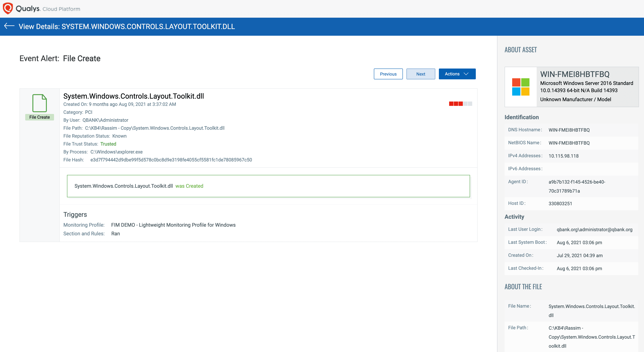Click Last Checked-In date value
This screenshot has height=352, width=644.
click(579, 269)
